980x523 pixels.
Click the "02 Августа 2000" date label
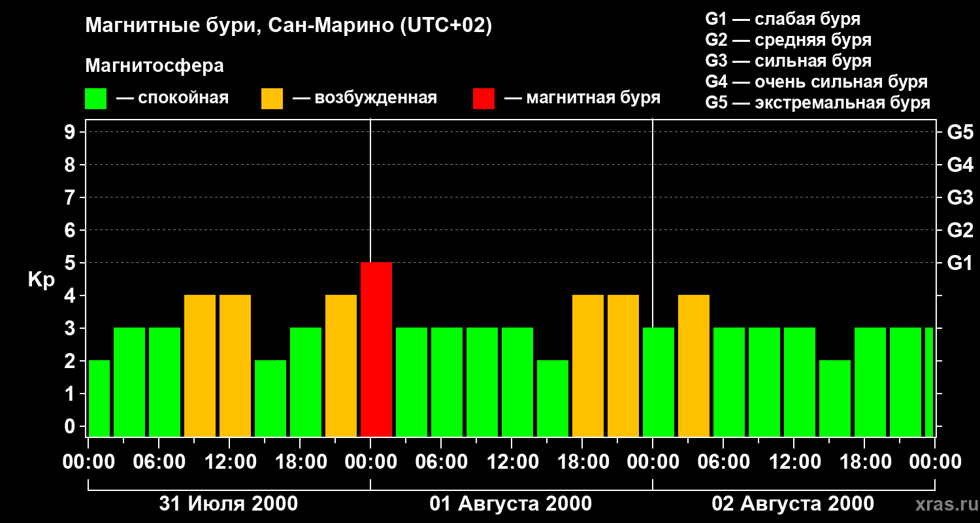(x=793, y=503)
